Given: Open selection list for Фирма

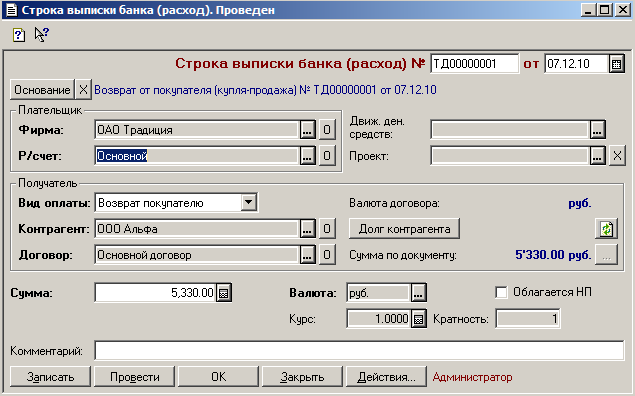Looking at the screenshot, I should (307, 130).
